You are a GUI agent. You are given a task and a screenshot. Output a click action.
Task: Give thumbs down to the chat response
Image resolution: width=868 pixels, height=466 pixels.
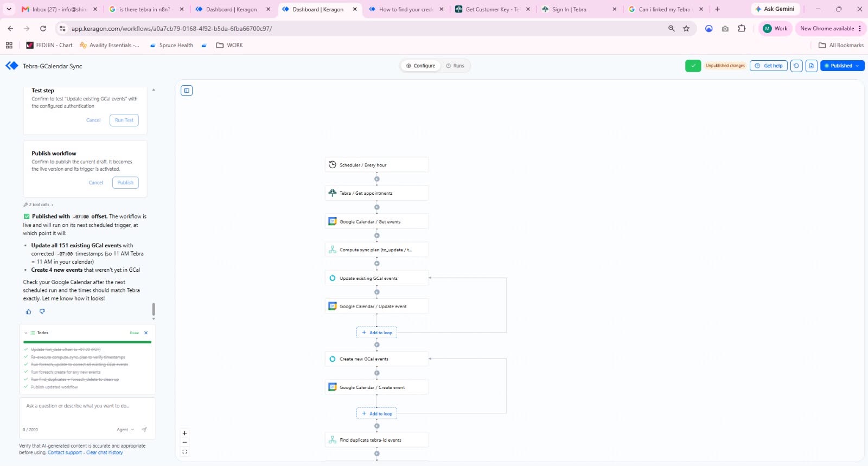[42, 311]
